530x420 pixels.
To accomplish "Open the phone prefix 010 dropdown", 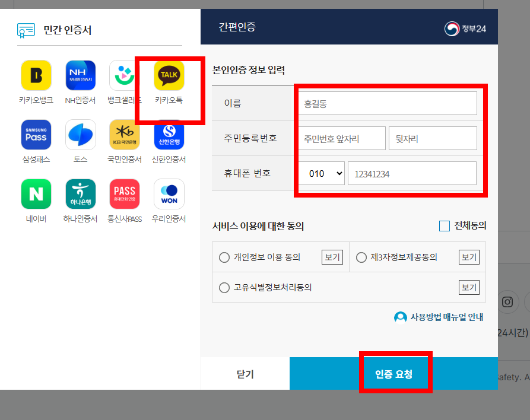I will tap(321, 173).
